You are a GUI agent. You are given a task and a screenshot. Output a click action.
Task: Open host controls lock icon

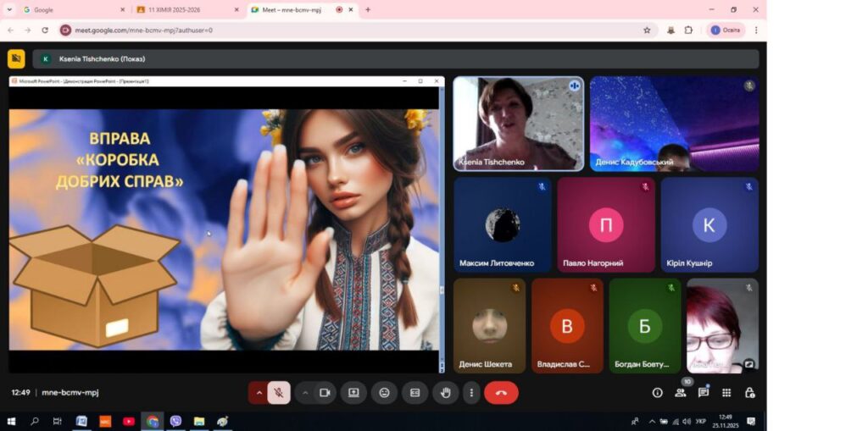pos(749,393)
